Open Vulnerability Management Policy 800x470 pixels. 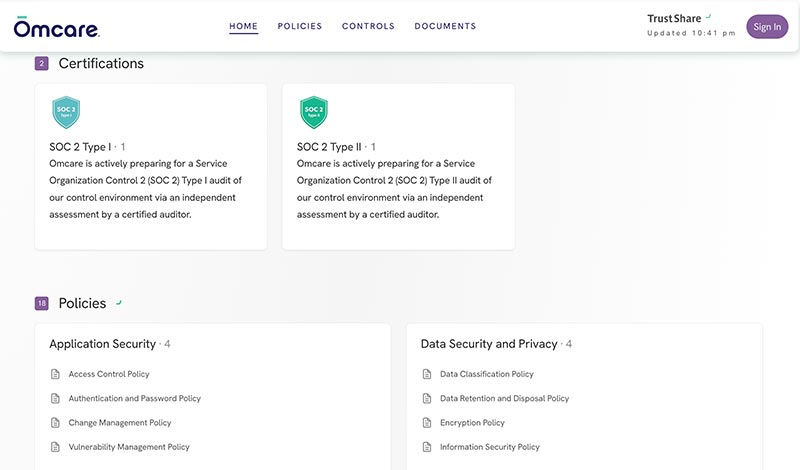[x=129, y=447]
